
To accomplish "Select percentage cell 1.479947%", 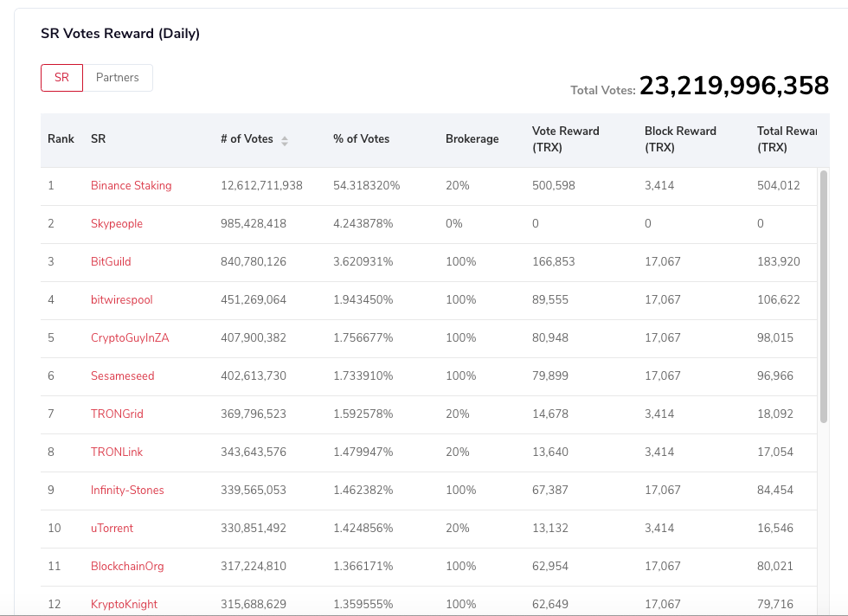I will click(x=363, y=452).
